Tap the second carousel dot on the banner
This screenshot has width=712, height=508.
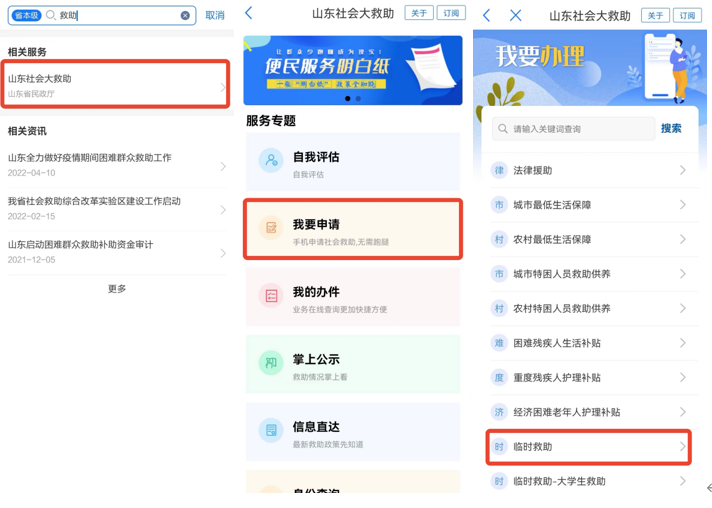tap(358, 99)
